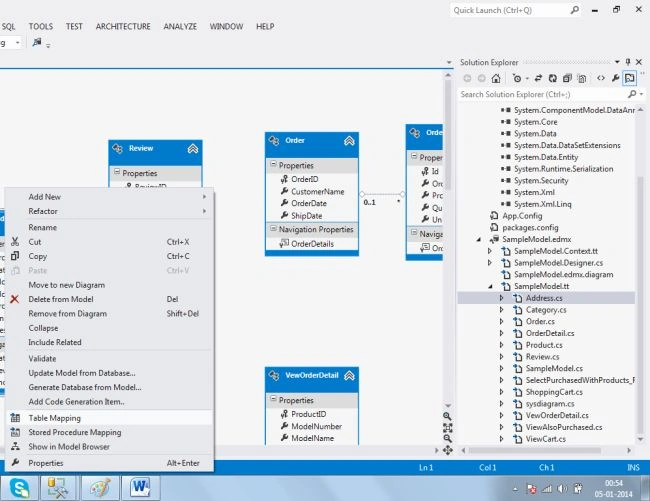Open the ANALYZE menu
Screen dimensions: 650x501
180,27
